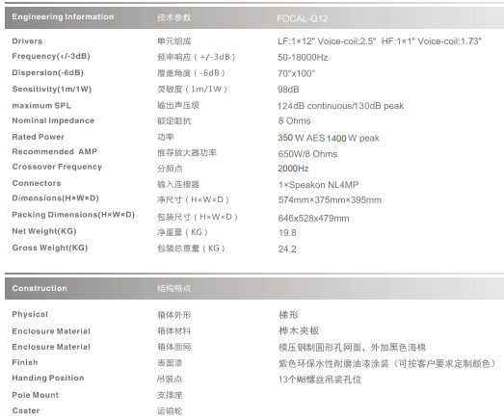Select the '646x528x479mm' packing value
The height and width of the screenshot is (420, 504).
point(314,219)
